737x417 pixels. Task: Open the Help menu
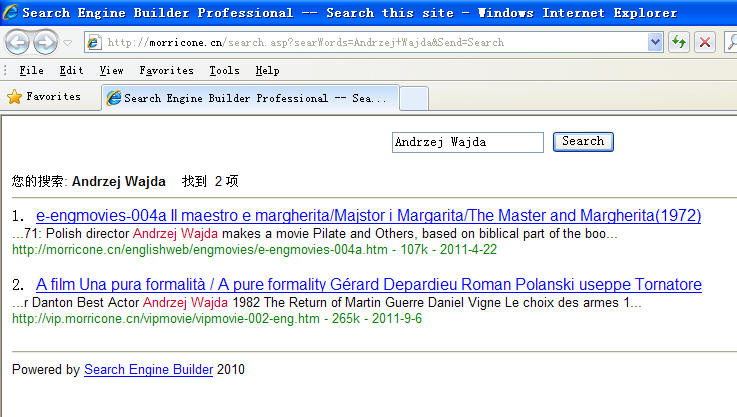(x=267, y=71)
